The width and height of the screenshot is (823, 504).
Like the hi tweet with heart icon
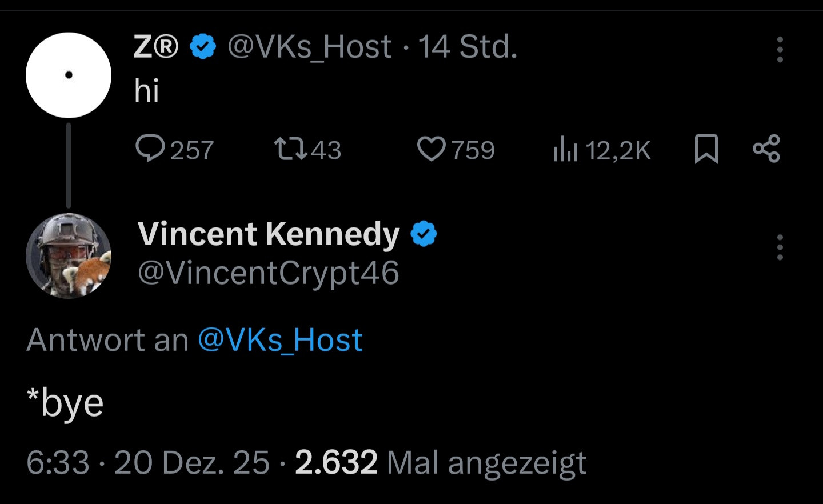(431, 149)
